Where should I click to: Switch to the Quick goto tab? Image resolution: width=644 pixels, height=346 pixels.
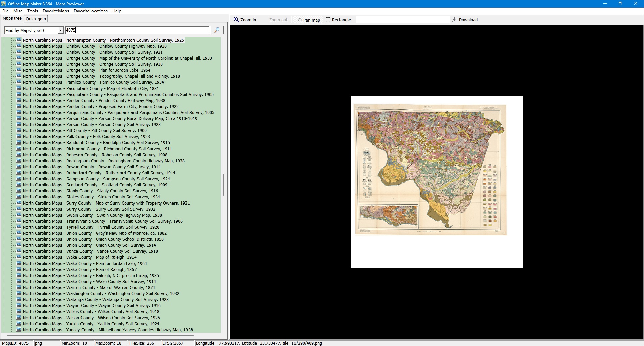pyautogui.click(x=36, y=19)
